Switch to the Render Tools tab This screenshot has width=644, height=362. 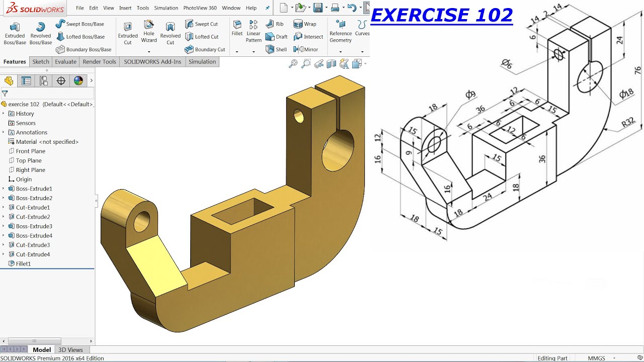click(x=100, y=62)
